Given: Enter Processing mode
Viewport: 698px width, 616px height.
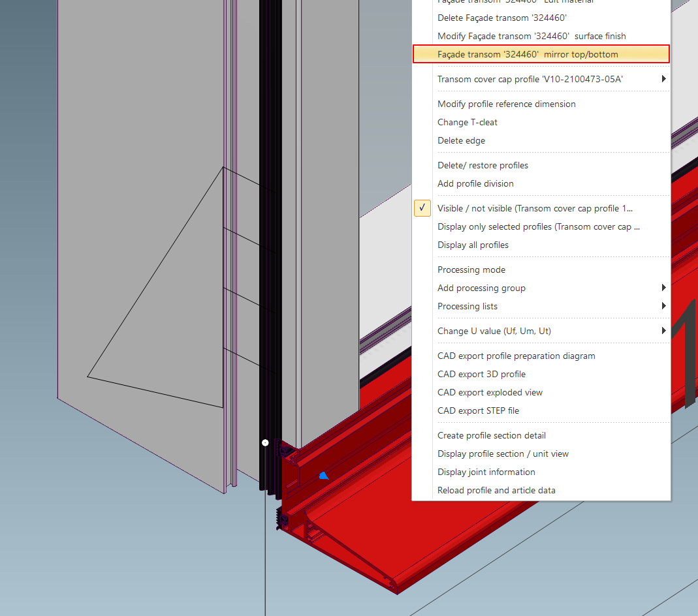Looking at the screenshot, I should pos(471,269).
